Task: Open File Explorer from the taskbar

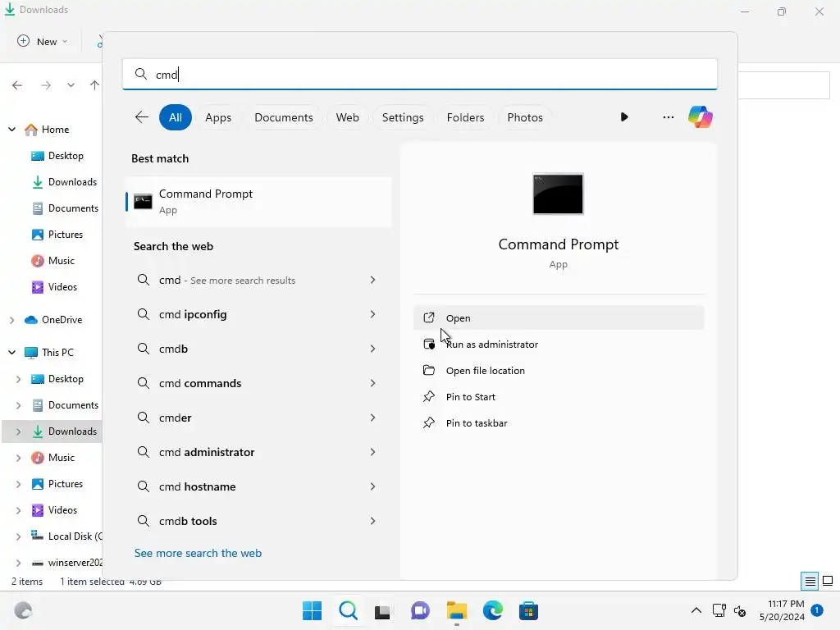Action: click(x=456, y=610)
